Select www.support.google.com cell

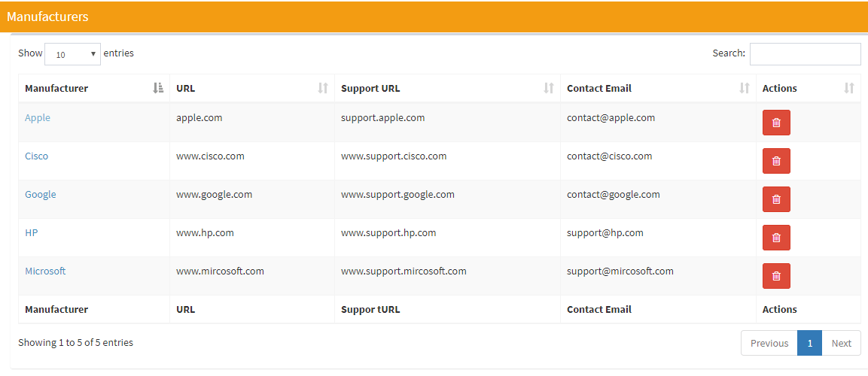tap(447, 199)
